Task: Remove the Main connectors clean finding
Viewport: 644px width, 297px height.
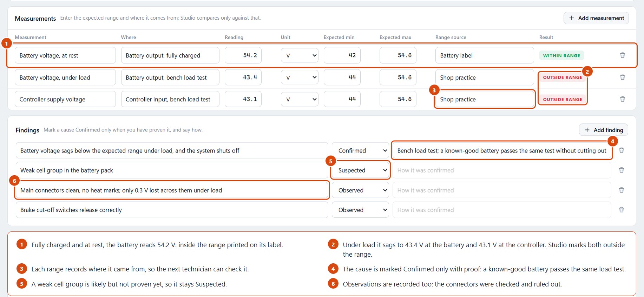Action: [621, 190]
